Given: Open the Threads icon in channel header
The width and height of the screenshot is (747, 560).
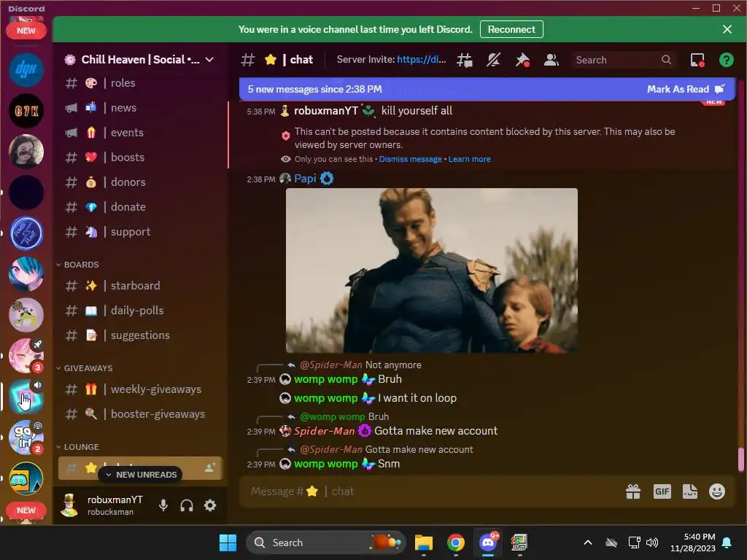Looking at the screenshot, I should [465, 60].
